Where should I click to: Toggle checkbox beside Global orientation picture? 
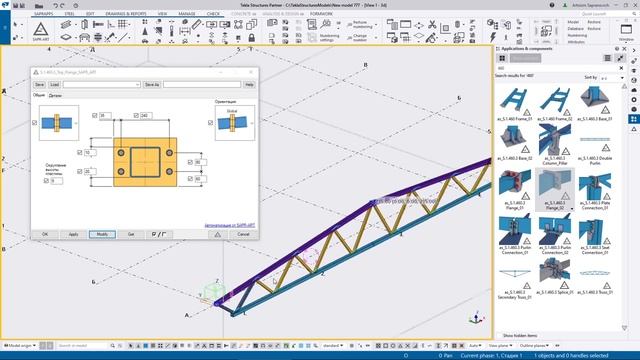[210, 123]
